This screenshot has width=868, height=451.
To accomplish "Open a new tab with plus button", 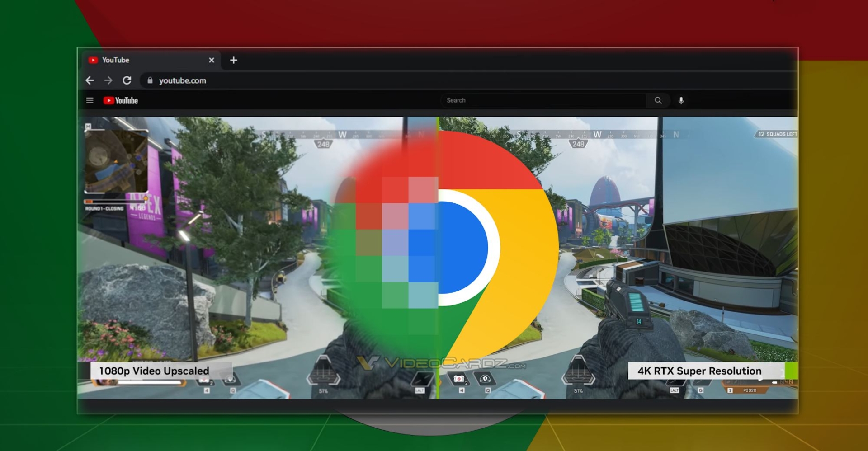I will (233, 60).
